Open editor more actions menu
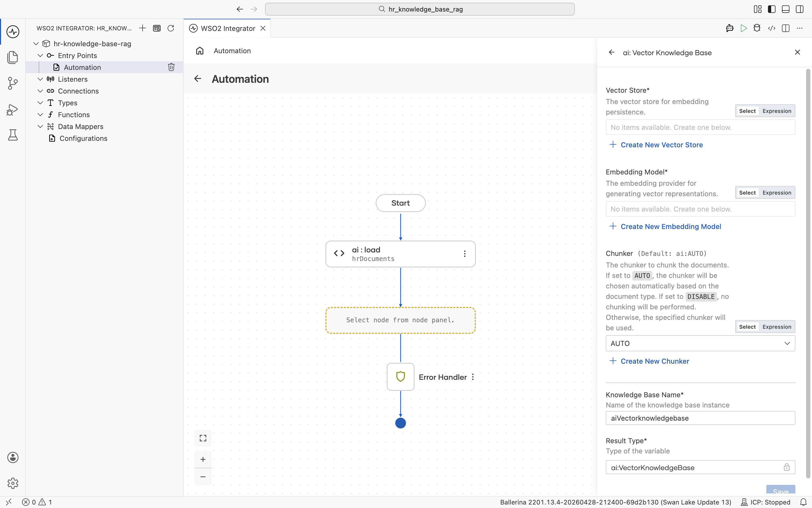Viewport: 812px width, 508px height. 800,28
